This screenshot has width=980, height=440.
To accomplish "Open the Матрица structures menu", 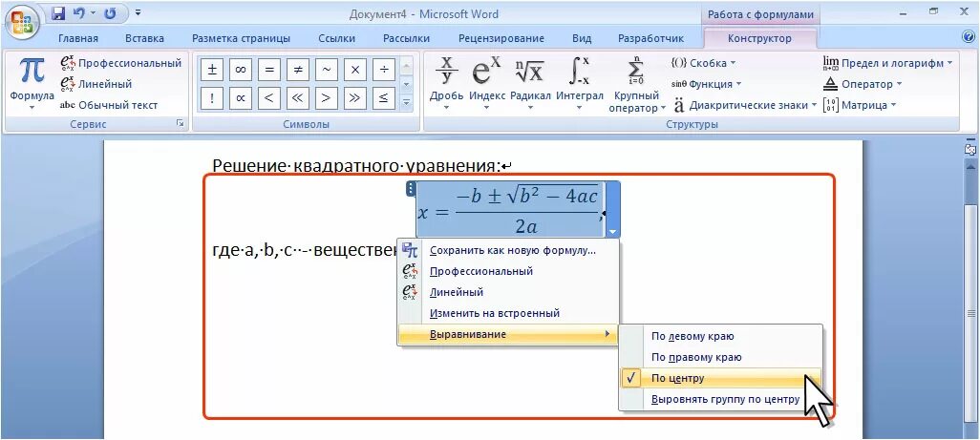I will click(x=860, y=105).
